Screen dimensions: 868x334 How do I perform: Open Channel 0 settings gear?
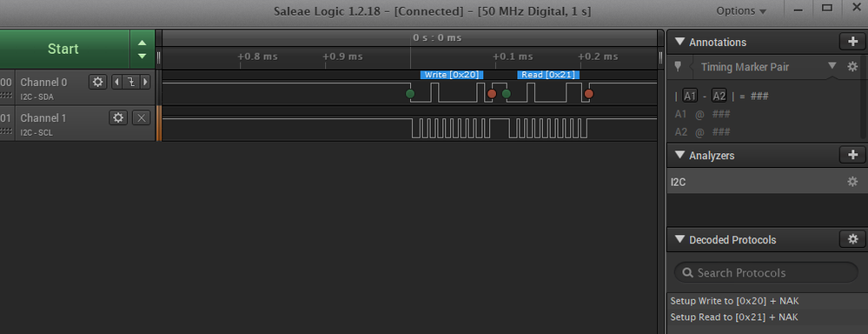point(98,82)
